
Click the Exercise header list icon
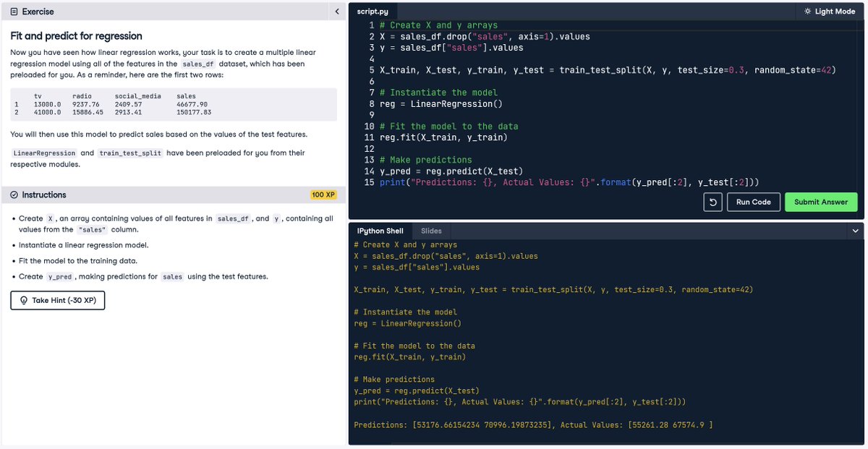coord(14,12)
